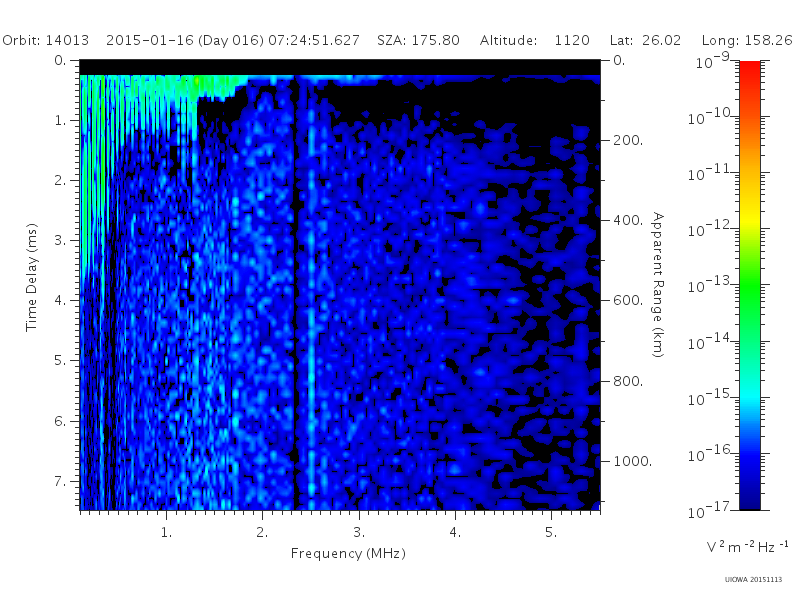Screen dimensions: 800x600
Task: Click the 5. tick on frequency axis
Action: pos(551,533)
